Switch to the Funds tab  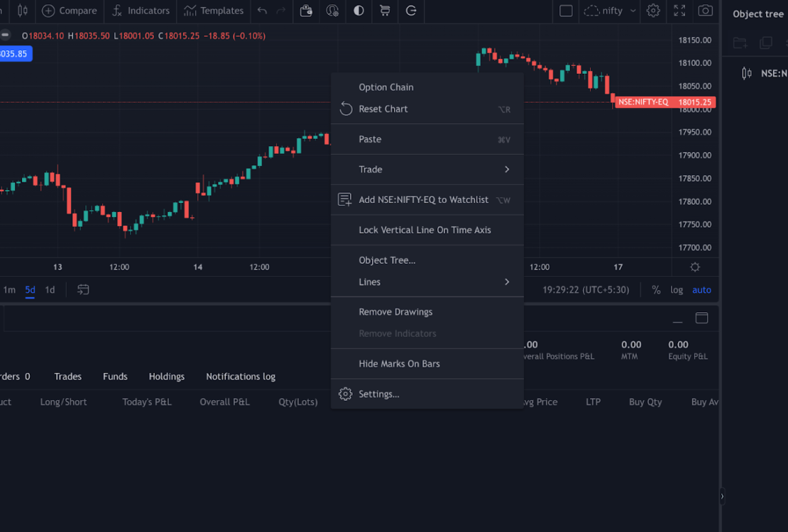pos(115,376)
